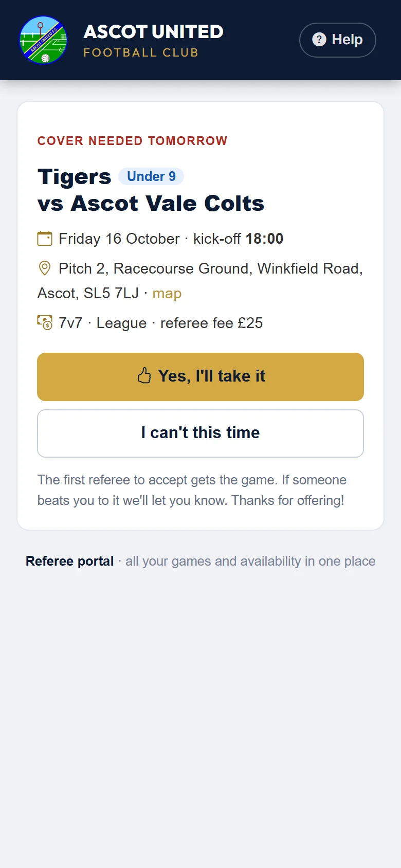
Task: Click the money icon beside 7v7 League
Action: [45, 323]
